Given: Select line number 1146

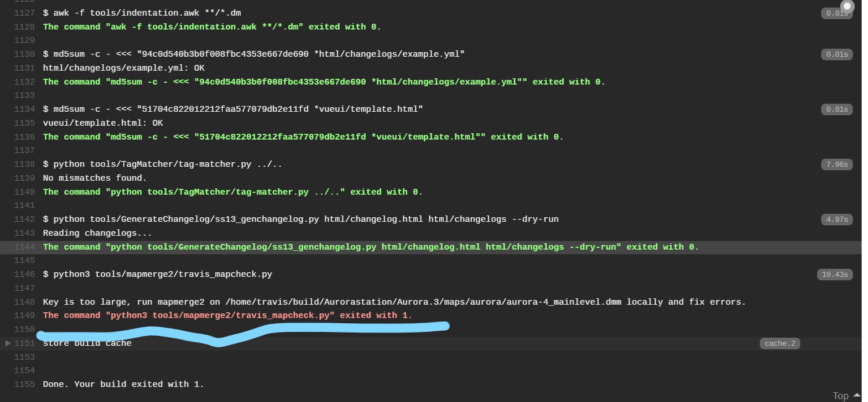Looking at the screenshot, I should coord(24,275).
